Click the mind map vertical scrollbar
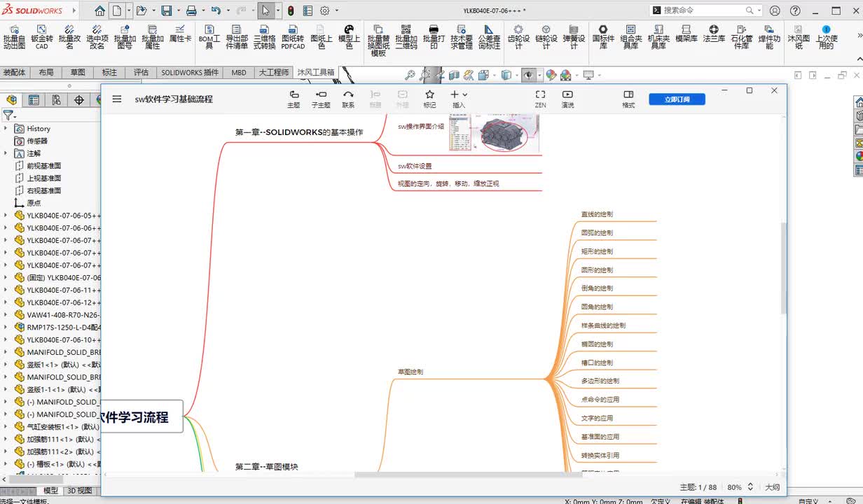Viewport: 863px width, 504px height. click(x=783, y=268)
